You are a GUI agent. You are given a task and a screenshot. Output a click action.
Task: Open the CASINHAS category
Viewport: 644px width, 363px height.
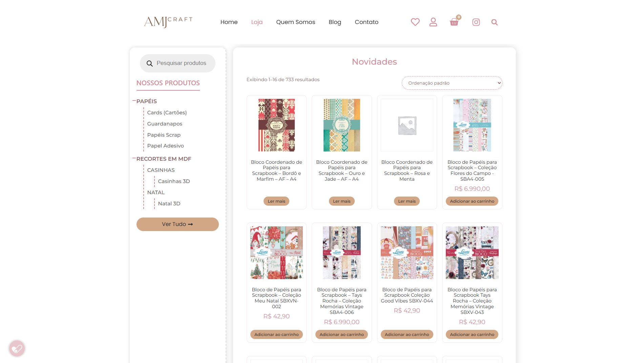pos(161,170)
